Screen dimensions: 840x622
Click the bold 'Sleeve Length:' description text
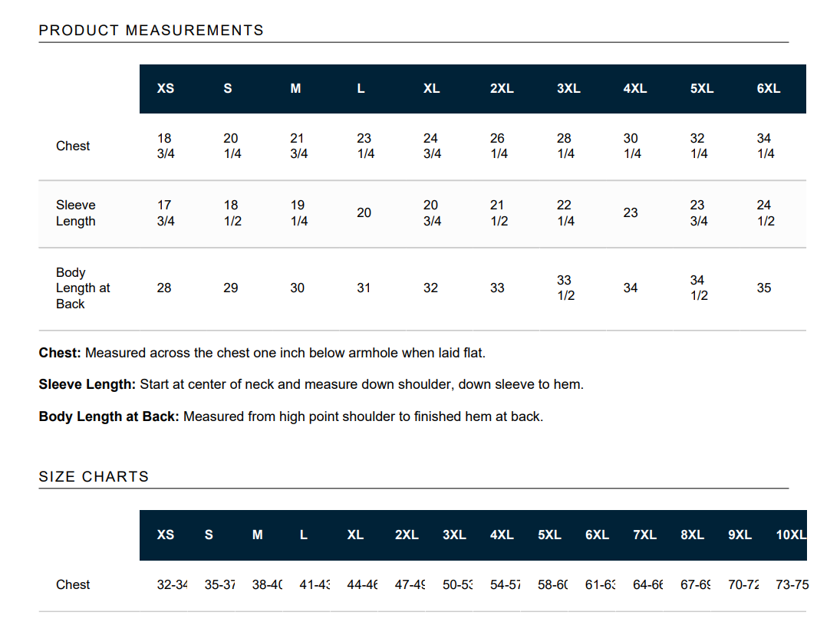87,384
